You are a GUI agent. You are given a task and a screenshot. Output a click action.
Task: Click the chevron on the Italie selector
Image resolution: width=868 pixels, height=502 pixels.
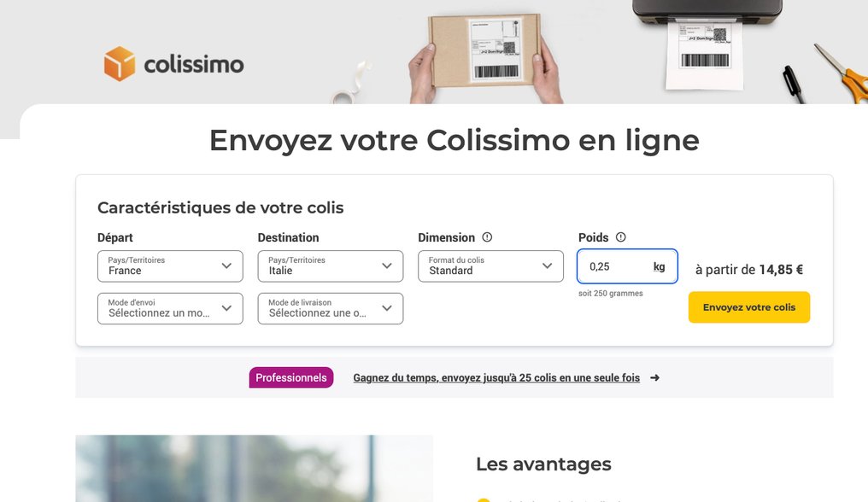click(387, 266)
